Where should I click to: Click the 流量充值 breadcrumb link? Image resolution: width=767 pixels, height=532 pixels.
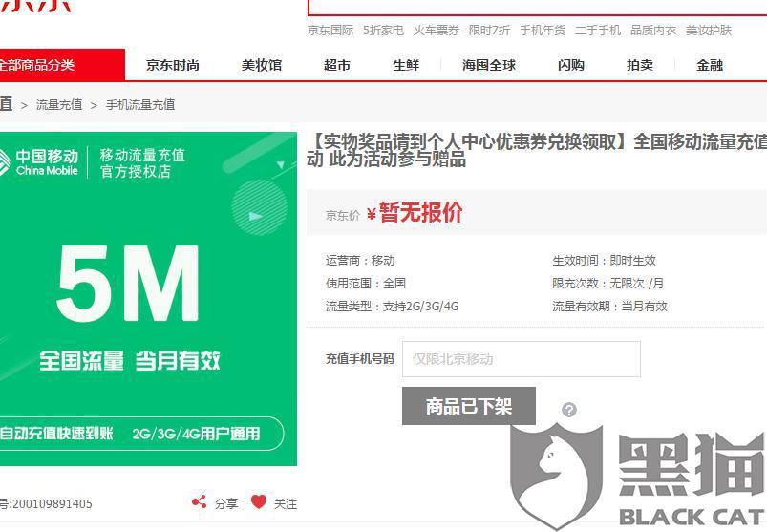pos(59,105)
